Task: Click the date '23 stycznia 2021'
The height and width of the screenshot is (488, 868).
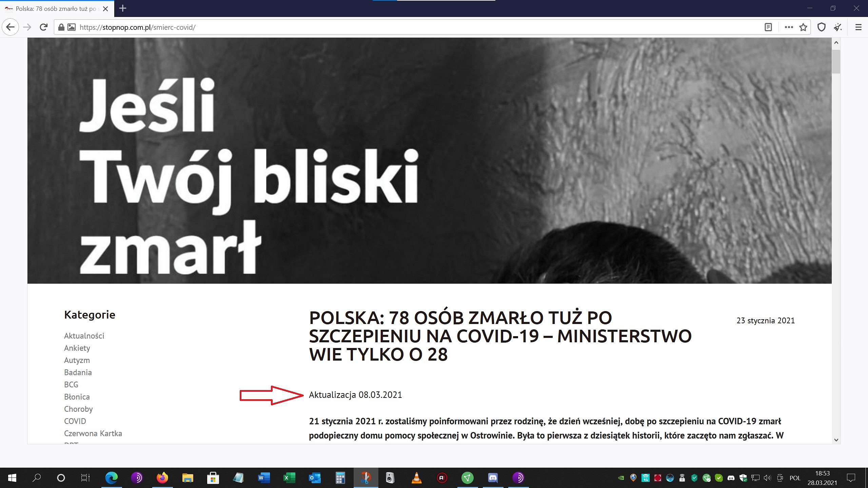Action: click(766, 321)
